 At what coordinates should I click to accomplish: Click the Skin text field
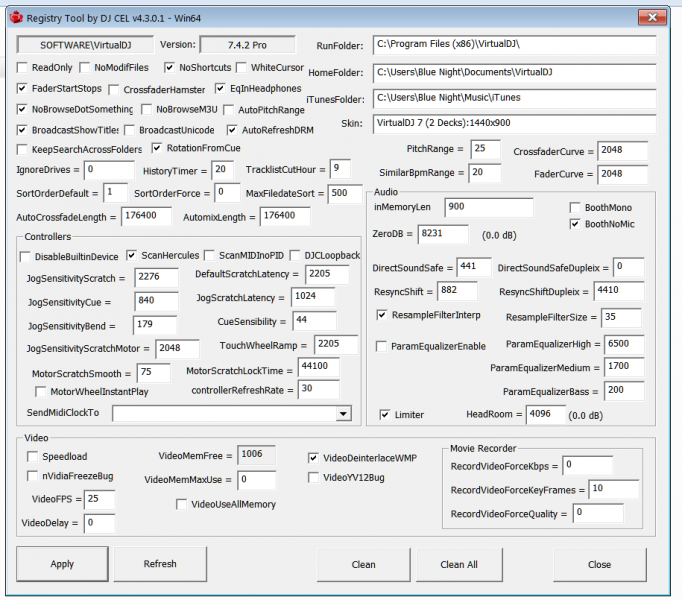(x=513, y=123)
